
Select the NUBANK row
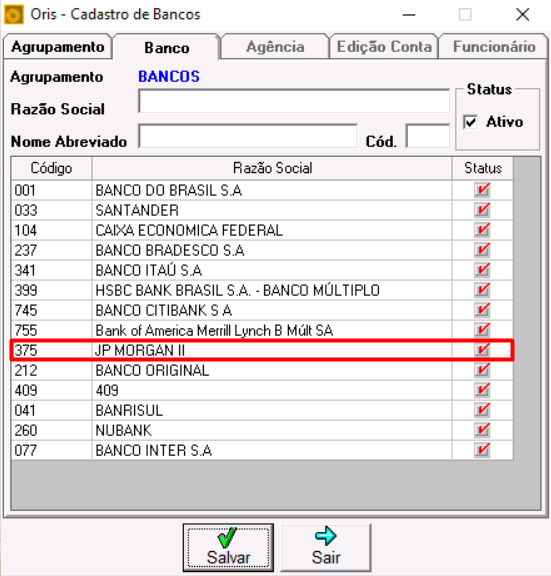tap(262, 431)
